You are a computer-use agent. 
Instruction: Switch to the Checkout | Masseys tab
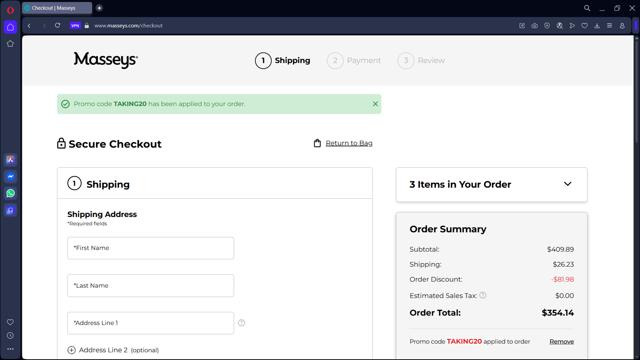[x=57, y=8]
